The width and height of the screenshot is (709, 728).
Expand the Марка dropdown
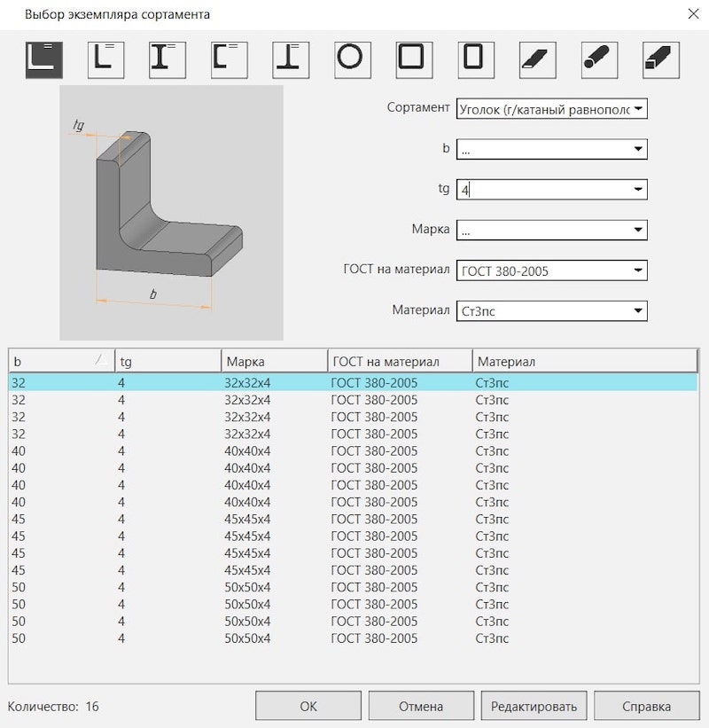click(x=638, y=230)
